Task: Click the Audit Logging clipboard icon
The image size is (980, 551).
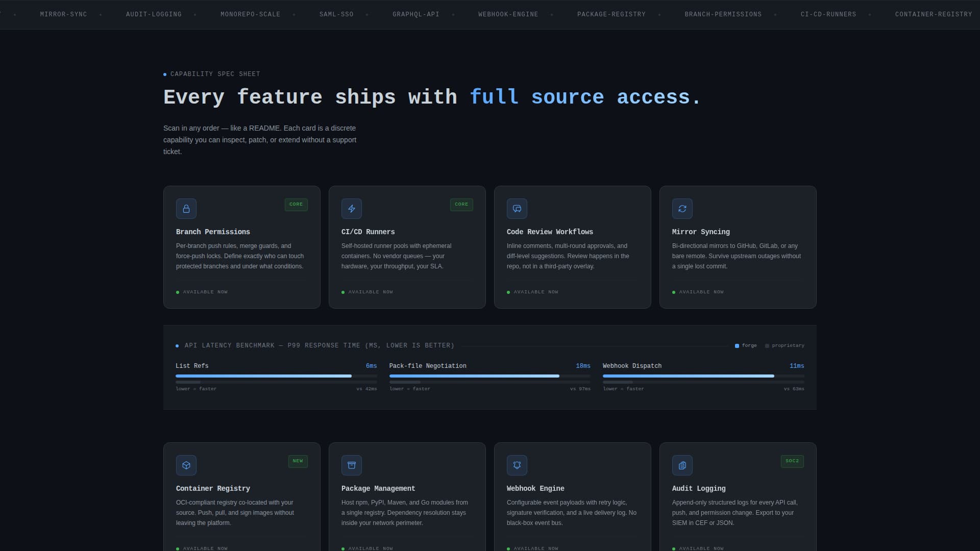Action: [682, 465]
